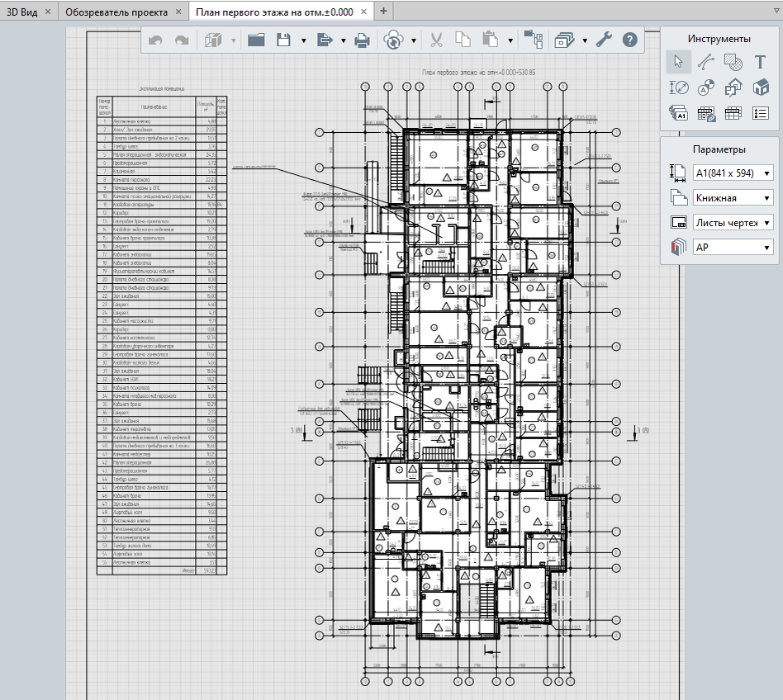Click the Cut scissors icon
783x700 pixels.
pos(436,40)
